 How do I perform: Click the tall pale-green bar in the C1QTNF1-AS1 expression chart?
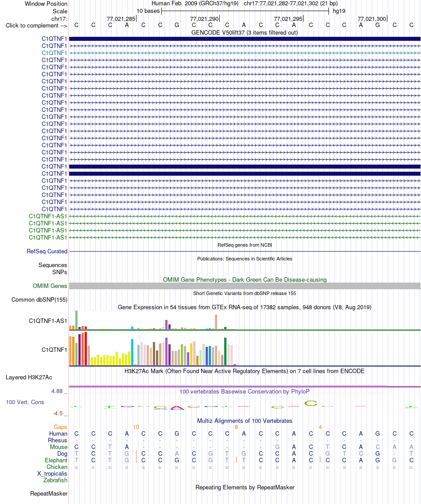click(x=76, y=320)
